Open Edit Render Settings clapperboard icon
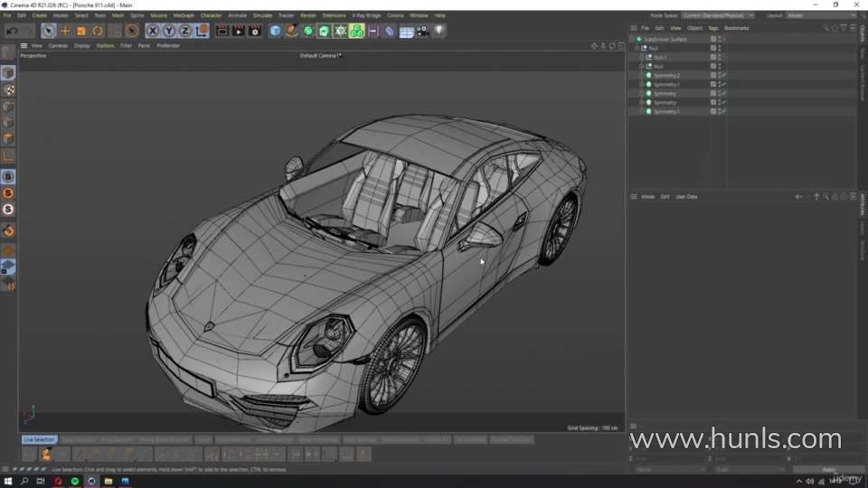868x488 pixels. (255, 31)
